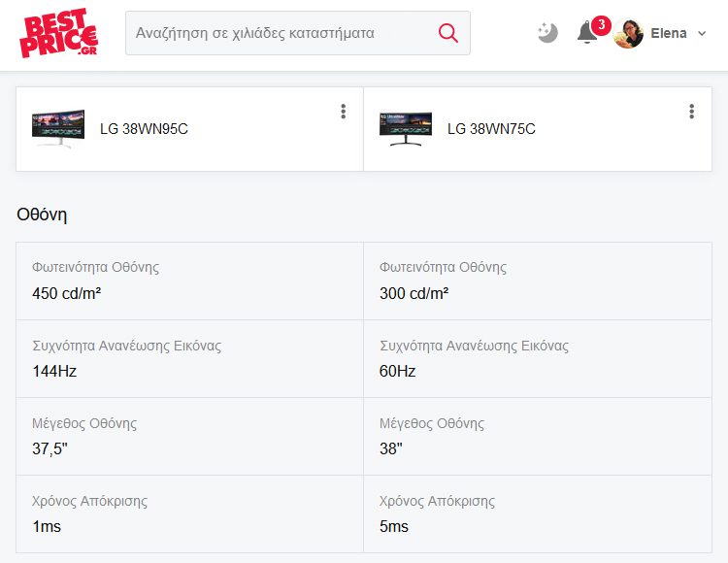Click Συχνότητα Ανανέωσης Εικόνας label above 144Hz

pyautogui.click(x=127, y=346)
